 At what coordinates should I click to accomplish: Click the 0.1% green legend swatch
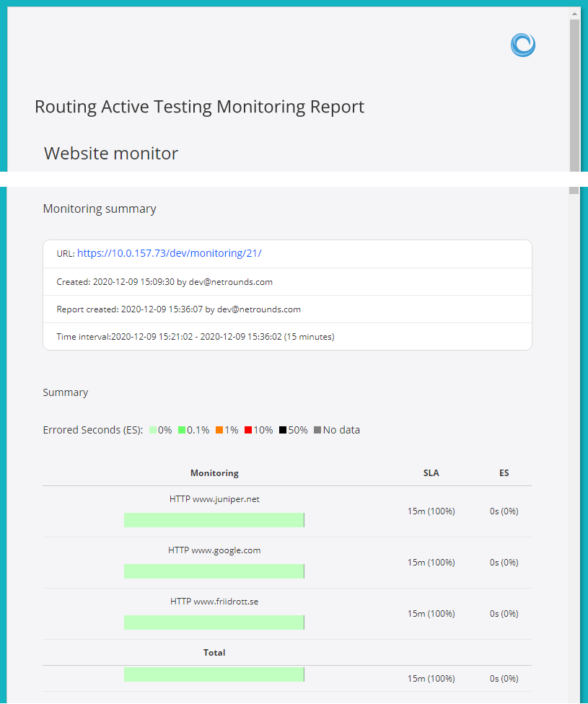(182, 431)
